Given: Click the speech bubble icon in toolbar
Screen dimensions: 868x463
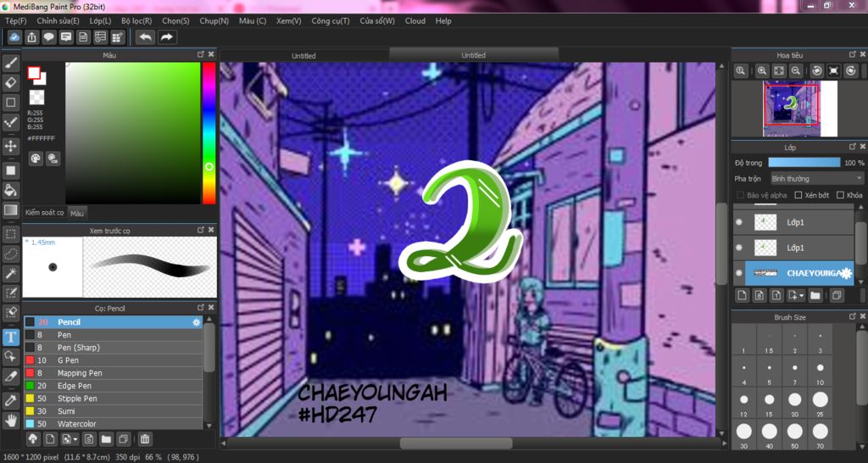Looking at the screenshot, I should [48, 37].
